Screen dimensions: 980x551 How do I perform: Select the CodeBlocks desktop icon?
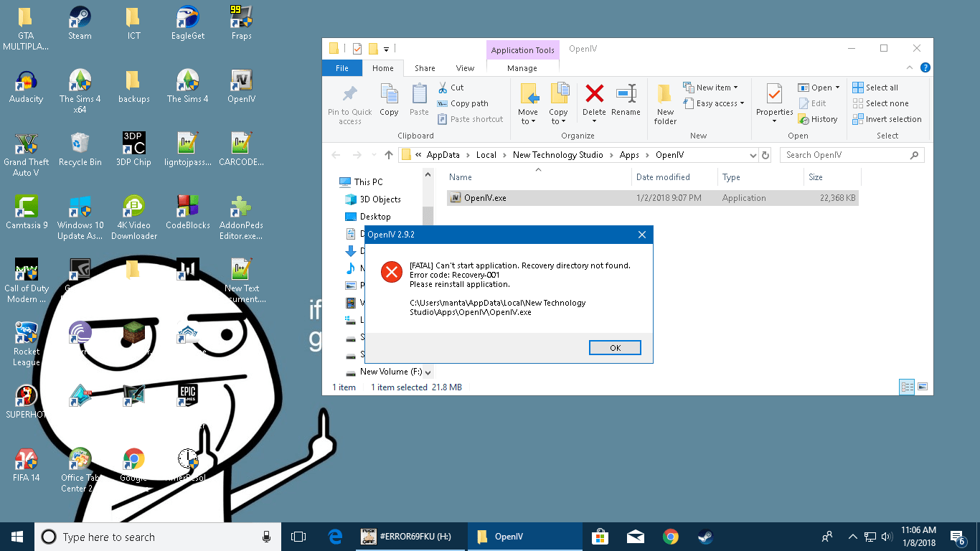pos(188,213)
